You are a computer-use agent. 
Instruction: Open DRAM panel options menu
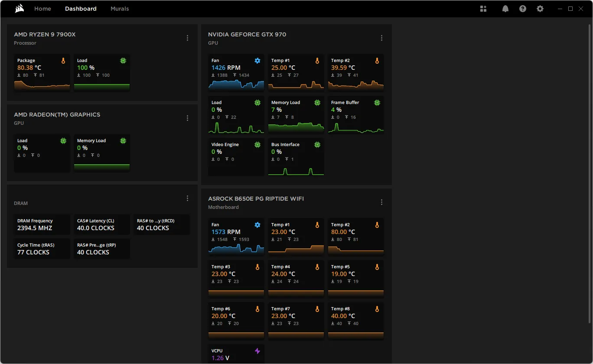tap(187, 198)
